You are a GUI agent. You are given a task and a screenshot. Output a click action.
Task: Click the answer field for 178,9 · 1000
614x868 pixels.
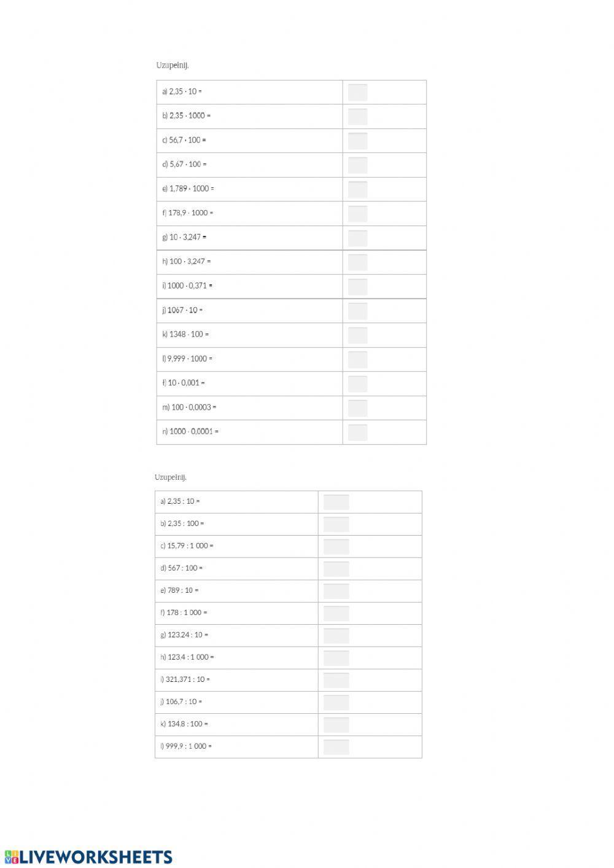point(357,213)
